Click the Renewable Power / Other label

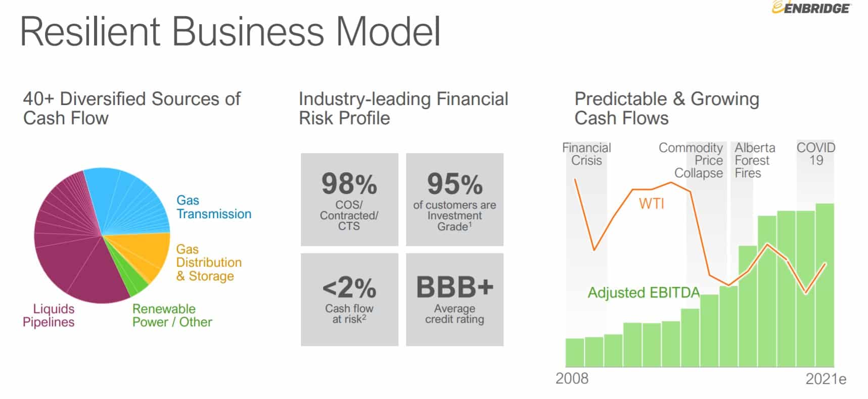[172, 315]
